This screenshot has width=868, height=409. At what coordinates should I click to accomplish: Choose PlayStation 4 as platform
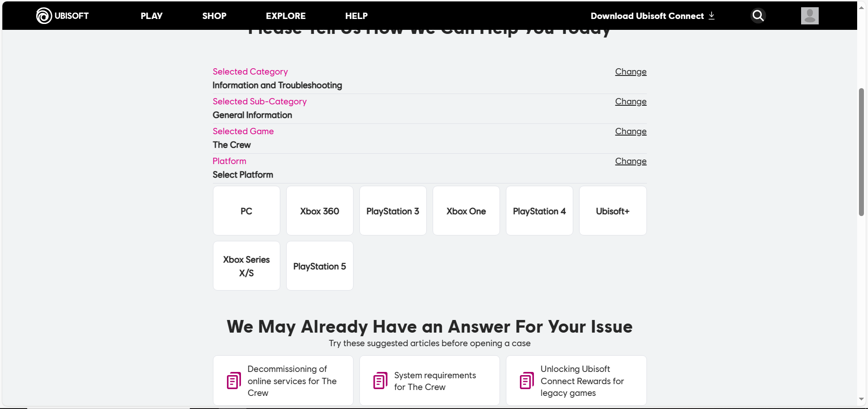[x=539, y=211]
